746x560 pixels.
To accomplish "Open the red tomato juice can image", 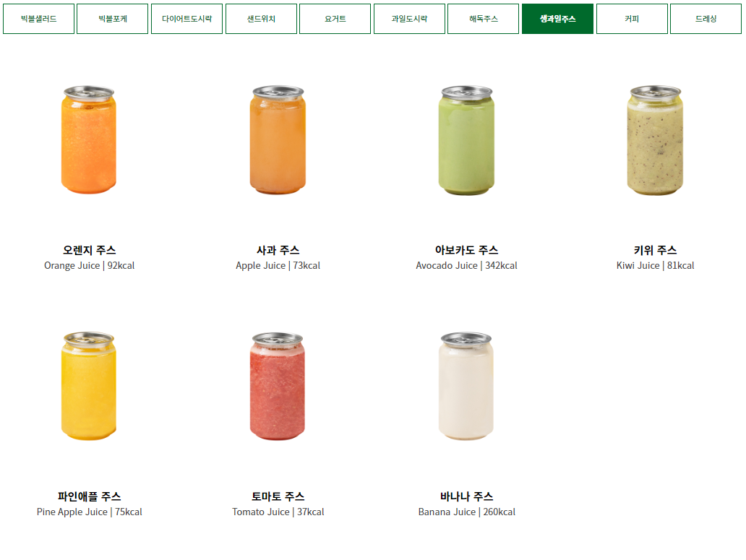I will [x=278, y=386].
